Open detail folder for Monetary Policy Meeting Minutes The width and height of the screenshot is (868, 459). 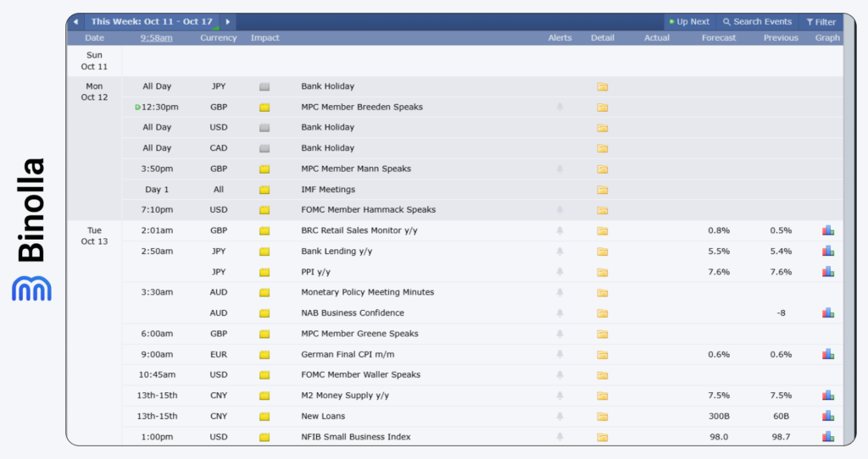click(603, 292)
